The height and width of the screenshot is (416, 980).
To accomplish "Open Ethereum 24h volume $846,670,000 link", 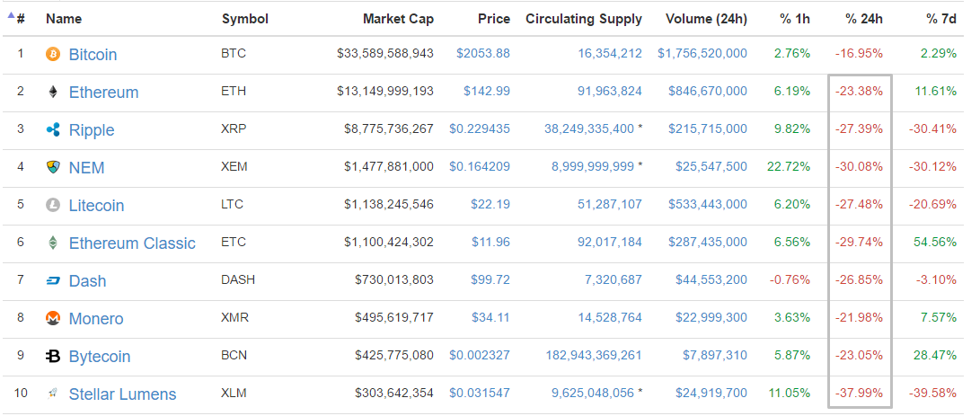I will 707,92.
